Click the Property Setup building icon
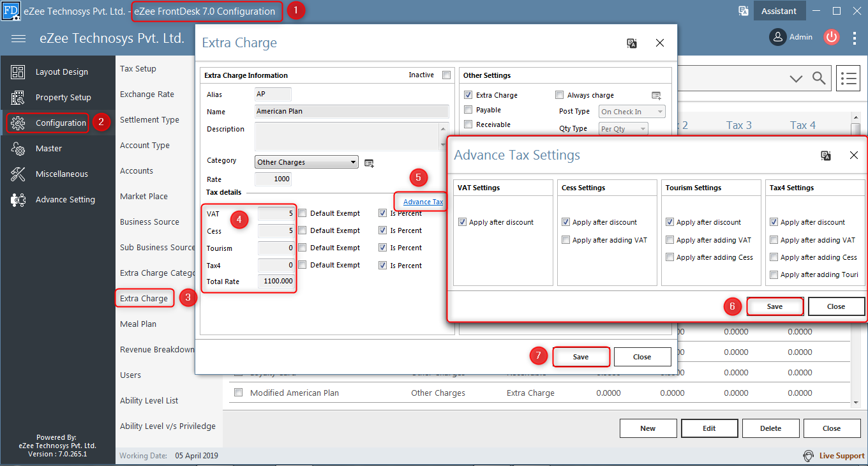 18,98
